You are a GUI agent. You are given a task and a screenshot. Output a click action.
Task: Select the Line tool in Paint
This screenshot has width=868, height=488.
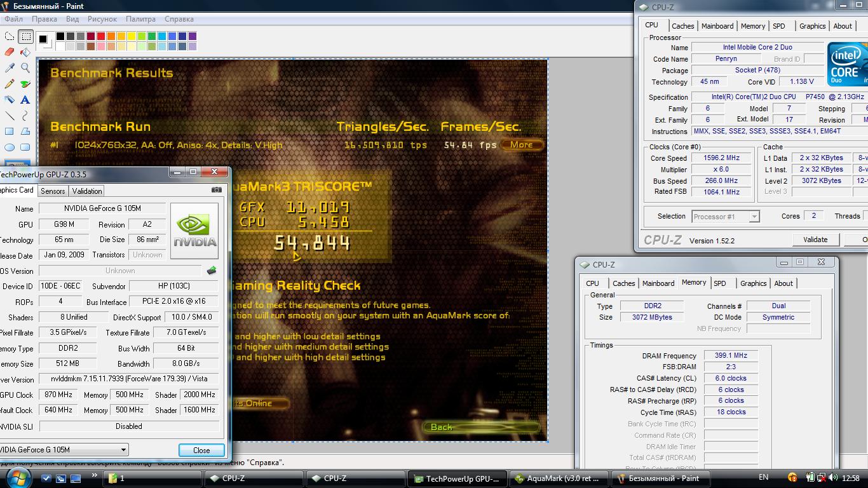coord(10,116)
